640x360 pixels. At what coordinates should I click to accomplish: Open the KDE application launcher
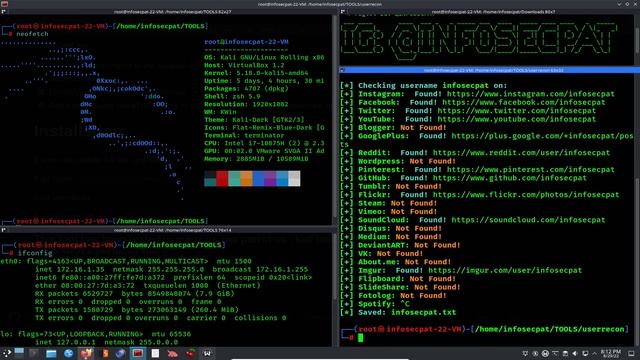point(7,353)
